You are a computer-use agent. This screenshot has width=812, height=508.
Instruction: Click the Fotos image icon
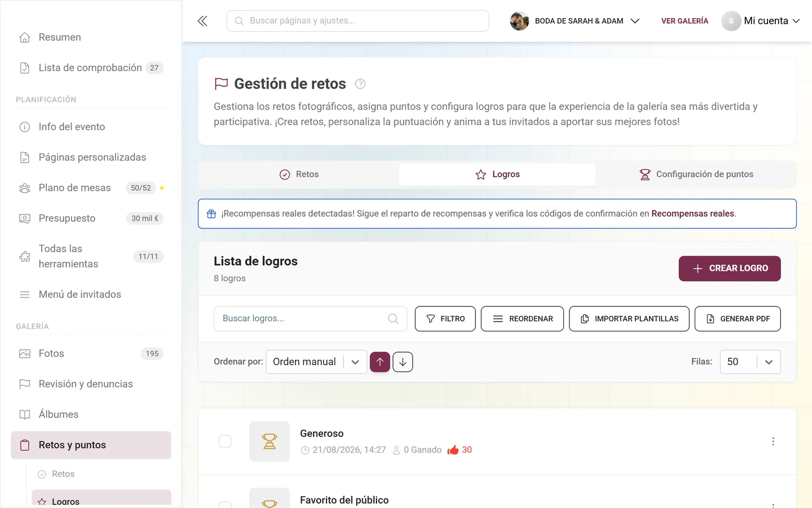tap(25, 354)
